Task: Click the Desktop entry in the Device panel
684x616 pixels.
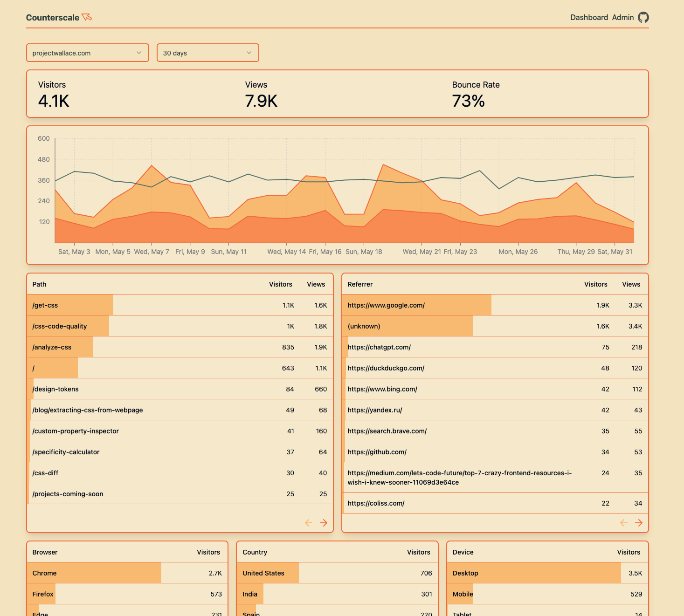Action: click(x=465, y=573)
